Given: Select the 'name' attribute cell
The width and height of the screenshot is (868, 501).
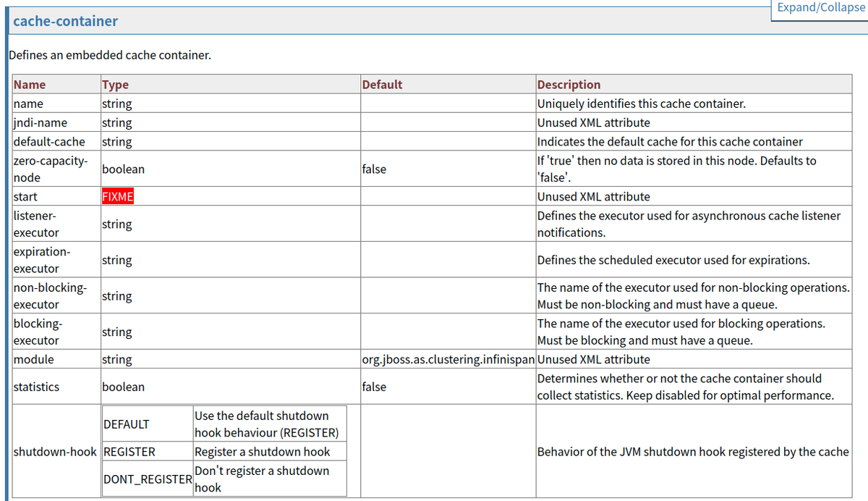Looking at the screenshot, I should 56,104.
